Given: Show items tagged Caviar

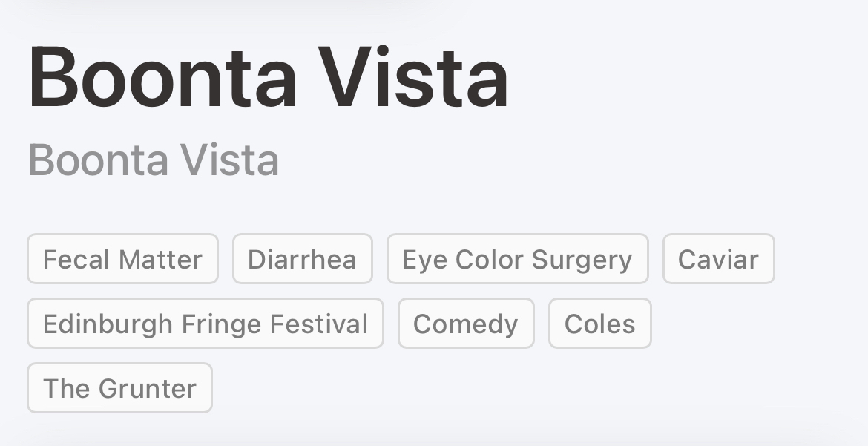Looking at the screenshot, I should [x=718, y=259].
